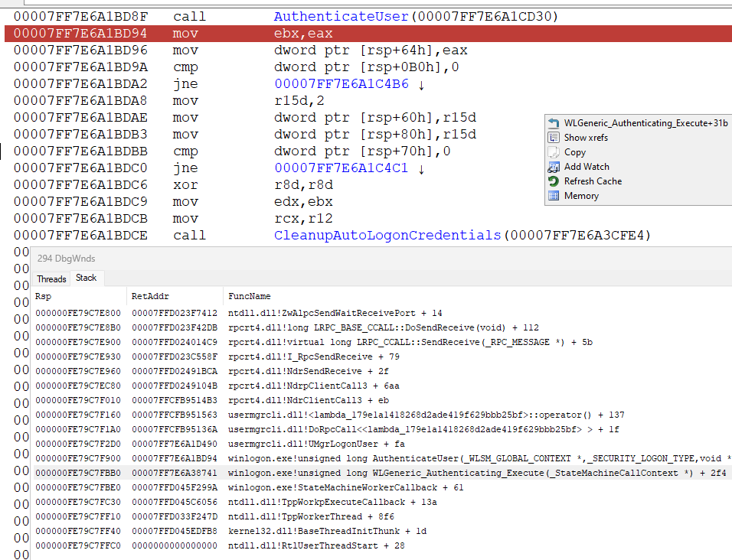This screenshot has height=560, width=732.
Task: Select stack row StateMachineWorkerCallback + 61
Action: pyautogui.click(x=383, y=487)
